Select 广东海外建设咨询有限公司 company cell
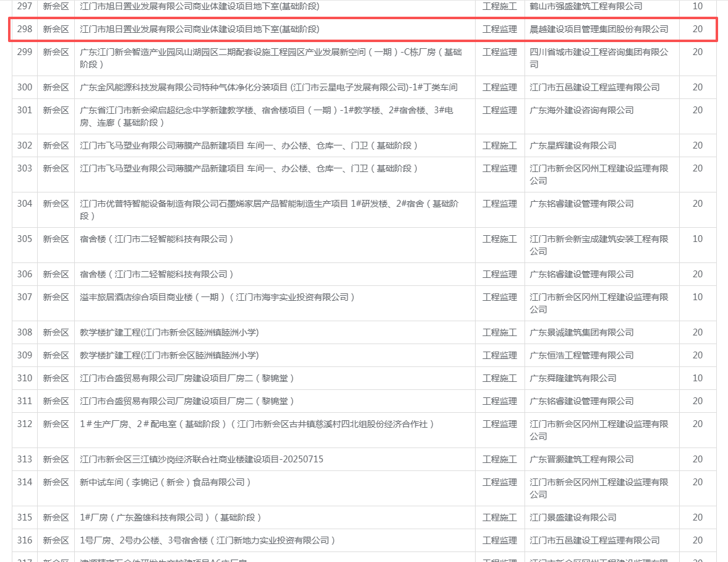The width and height of the screenshot is (728, 562). tap(581, 110)
